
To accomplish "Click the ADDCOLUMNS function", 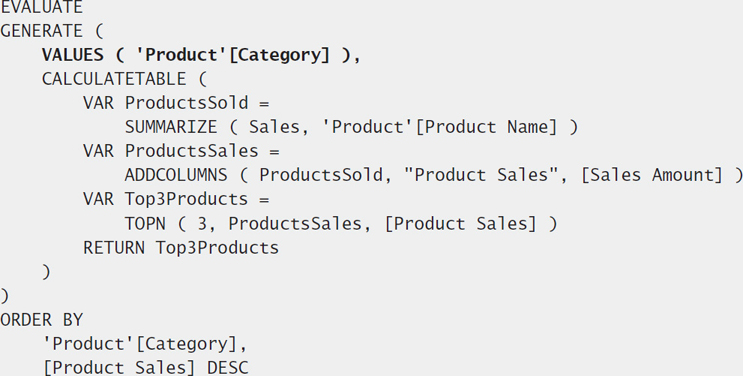I will pyautogui.click(x=176, y=175).
